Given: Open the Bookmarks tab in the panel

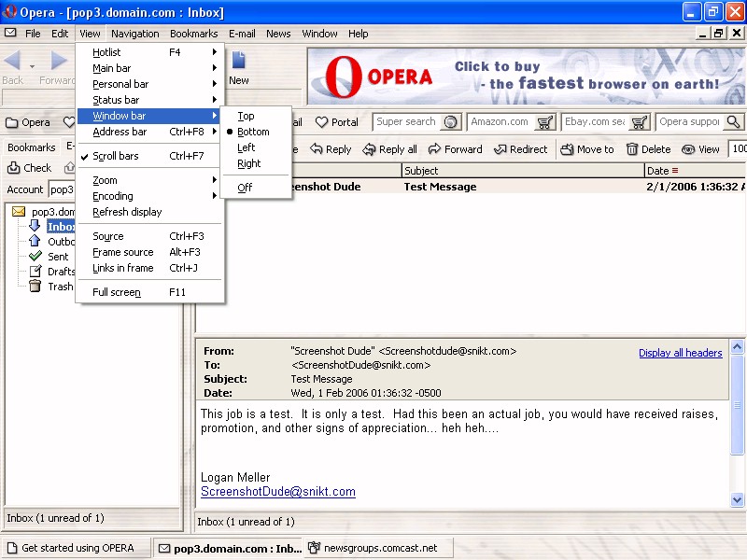Looking at the screenshot, I should 32,147.
